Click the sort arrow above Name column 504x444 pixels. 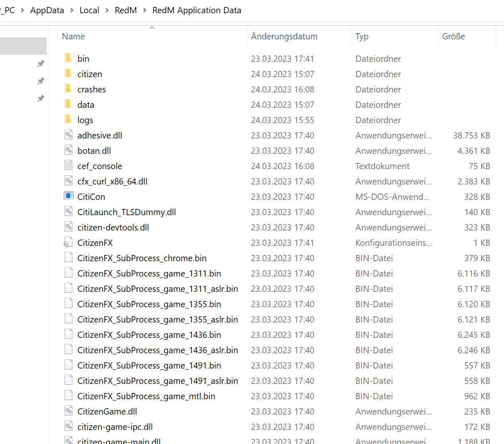coord(152,27)
